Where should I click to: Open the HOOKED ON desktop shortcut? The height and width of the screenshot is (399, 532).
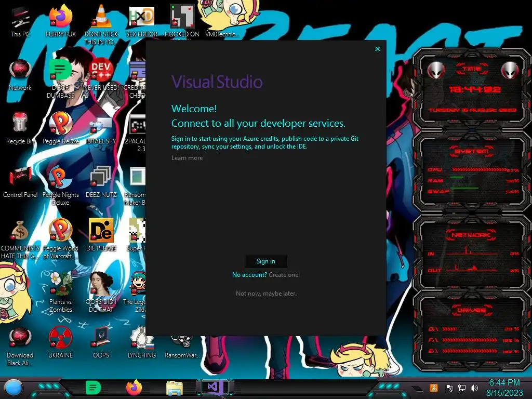tap(182, 21)
